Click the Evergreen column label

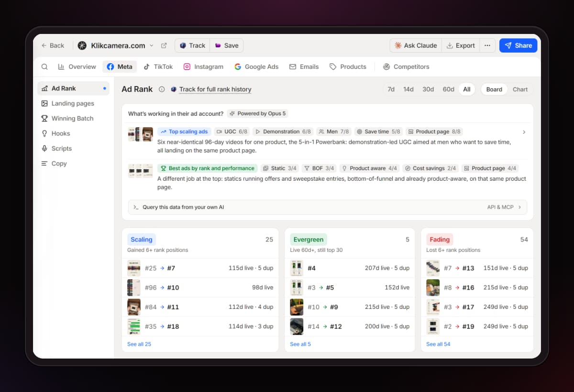point(309,240)
